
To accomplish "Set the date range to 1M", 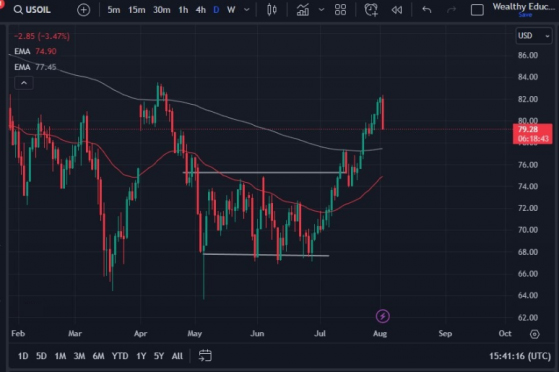I will [60, 356].
